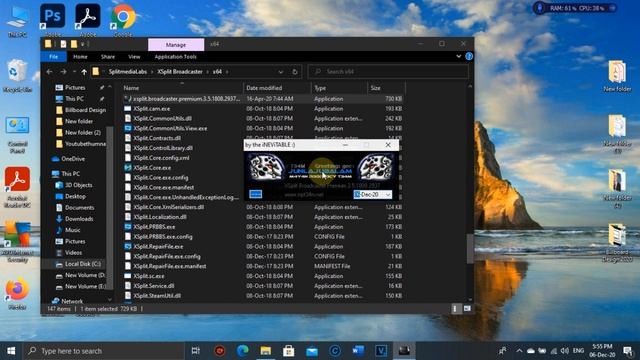
Task: Click the Search x64 field
Action: click(x=388, y=72)
